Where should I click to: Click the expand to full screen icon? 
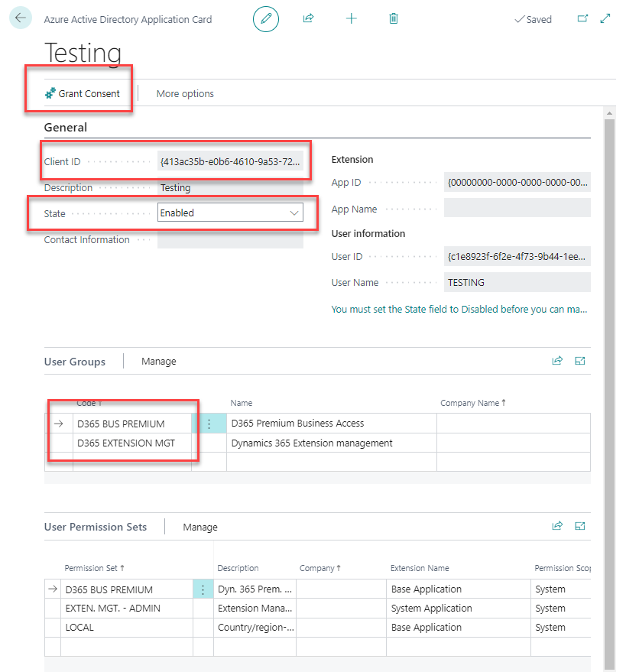pyautogui.click(x=605, y=18)
